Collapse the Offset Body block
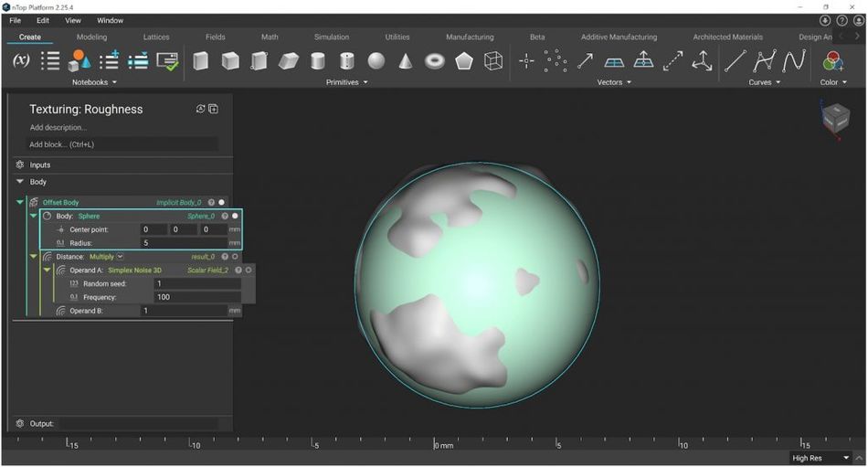Screen dimensions: 868x467 pos(20,202)
